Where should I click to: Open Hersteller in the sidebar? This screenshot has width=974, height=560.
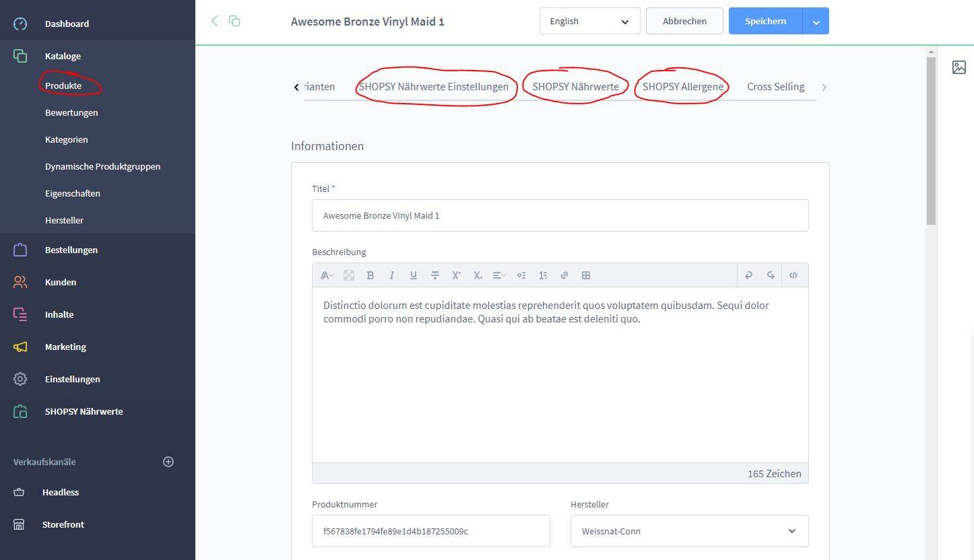pyautogui.click(x=64, y=220)
